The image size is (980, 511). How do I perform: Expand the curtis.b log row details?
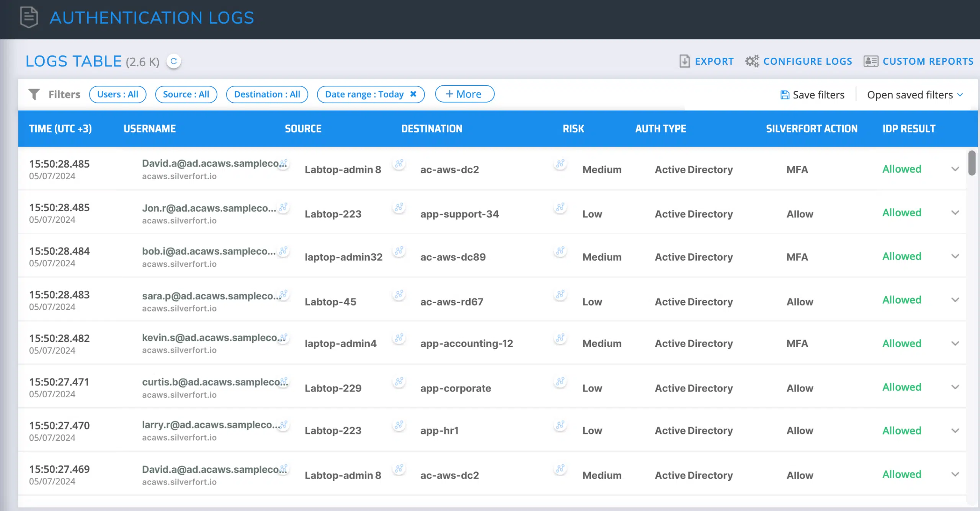pyautogui.click(x=955, y=387)
